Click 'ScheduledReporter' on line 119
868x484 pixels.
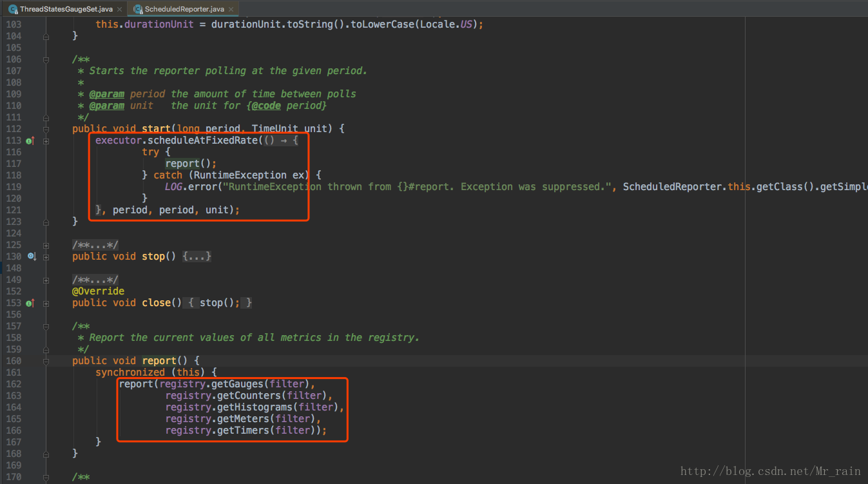pos(672,187)
